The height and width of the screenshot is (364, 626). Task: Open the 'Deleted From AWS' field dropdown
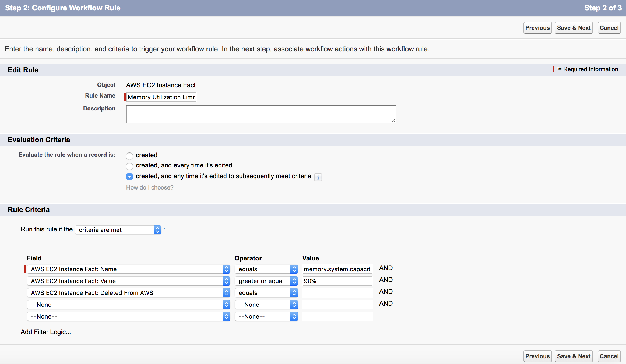pyautogui.click(x=128, y=293)
